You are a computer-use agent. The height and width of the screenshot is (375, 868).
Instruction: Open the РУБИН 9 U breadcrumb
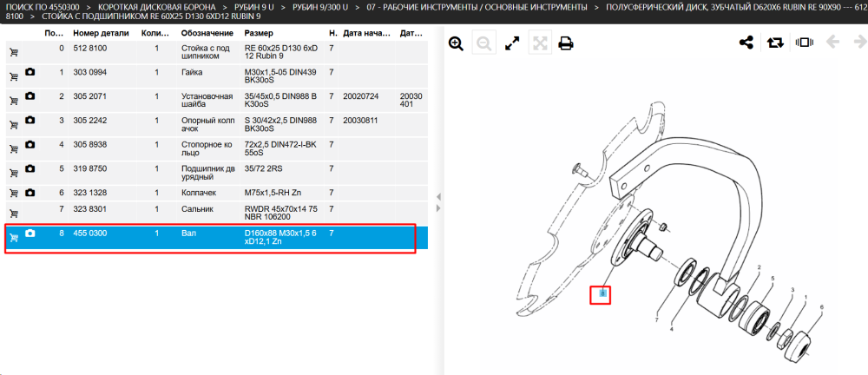point(254,7)
